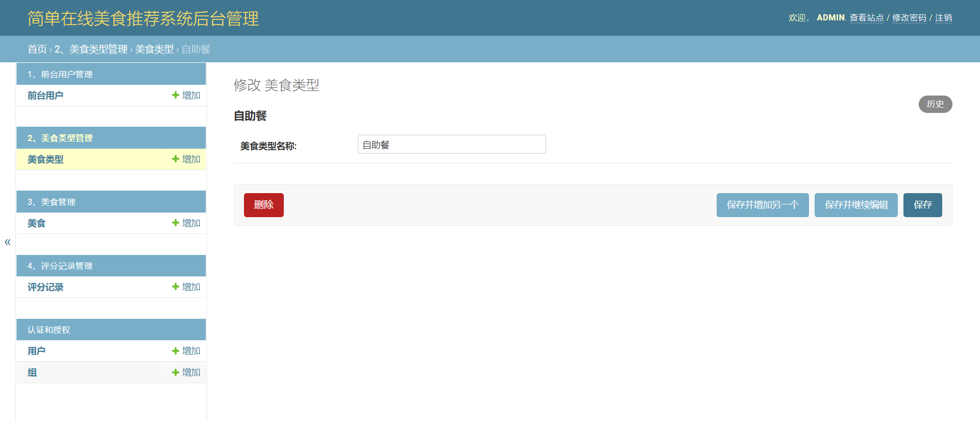
Task: Focus the 美食类型名称 input field
Action: (x=452, y=145)
